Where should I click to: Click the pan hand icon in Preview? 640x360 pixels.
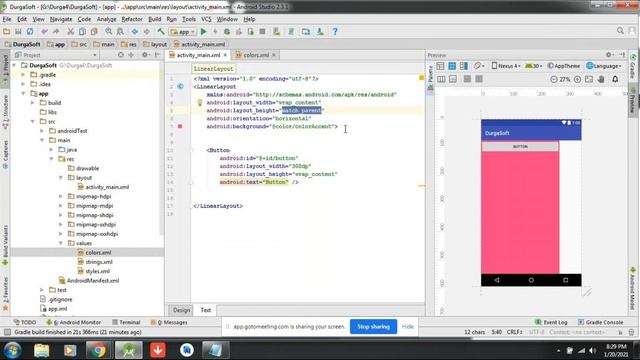click(x=601, y=79)
